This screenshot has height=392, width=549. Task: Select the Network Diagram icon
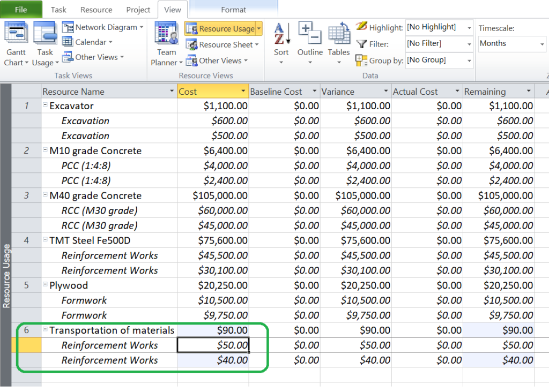click(68, 27)
